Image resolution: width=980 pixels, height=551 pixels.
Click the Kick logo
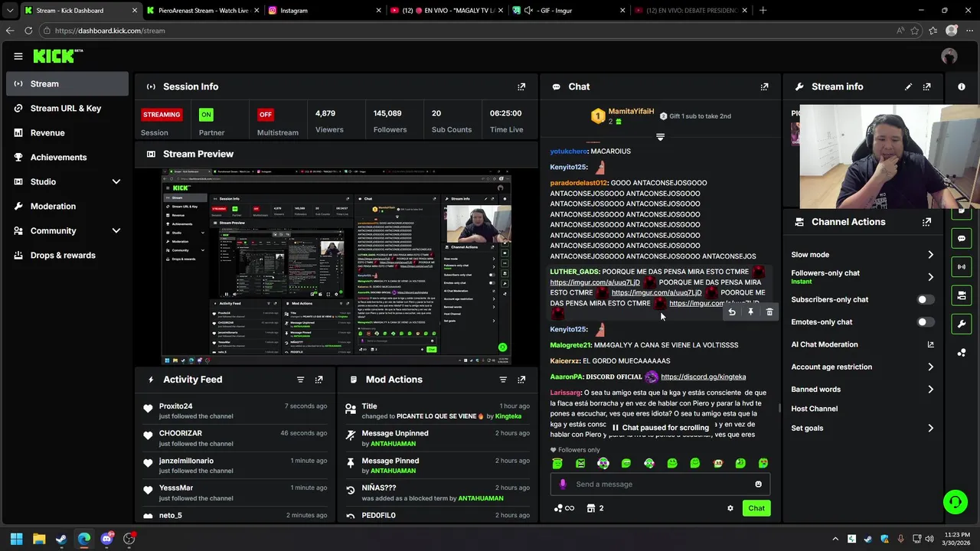click(x=57, y=56)
